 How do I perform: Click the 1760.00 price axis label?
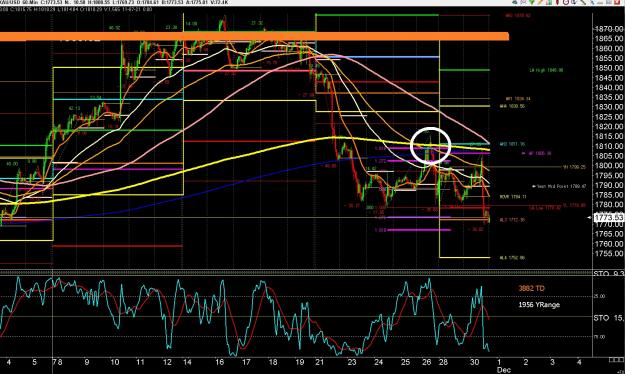pos(610,244)
